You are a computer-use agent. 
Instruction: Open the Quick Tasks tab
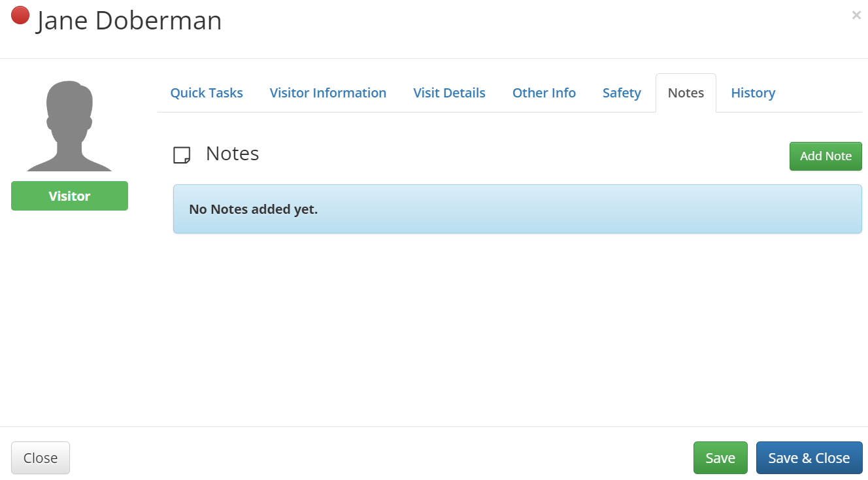pyautogui.click(x=207, y=93)
